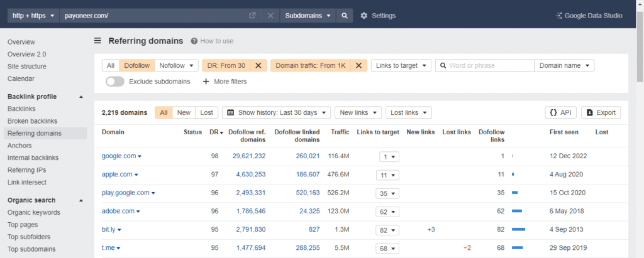Image resolution: width=644 pixels, height=258 pixels.
Task: Click the Word or phrase search field
Action: tap(485, 65)
